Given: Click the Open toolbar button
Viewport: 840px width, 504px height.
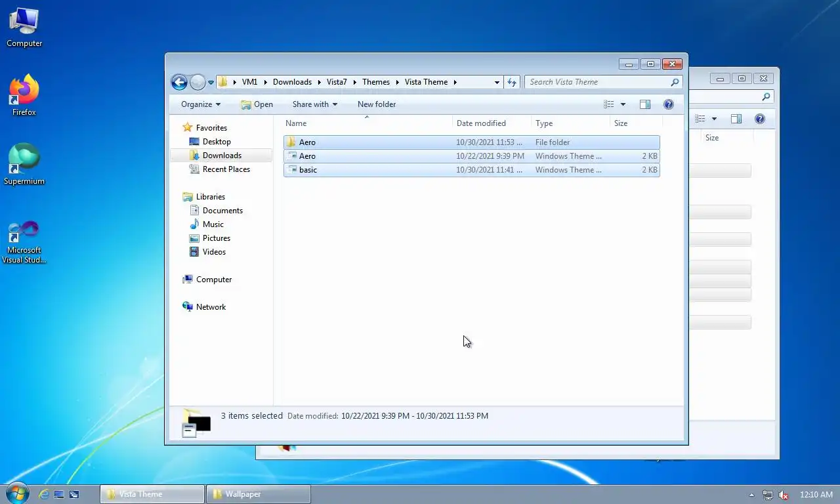Looking at the screenshot, I should tap(257, 104).
